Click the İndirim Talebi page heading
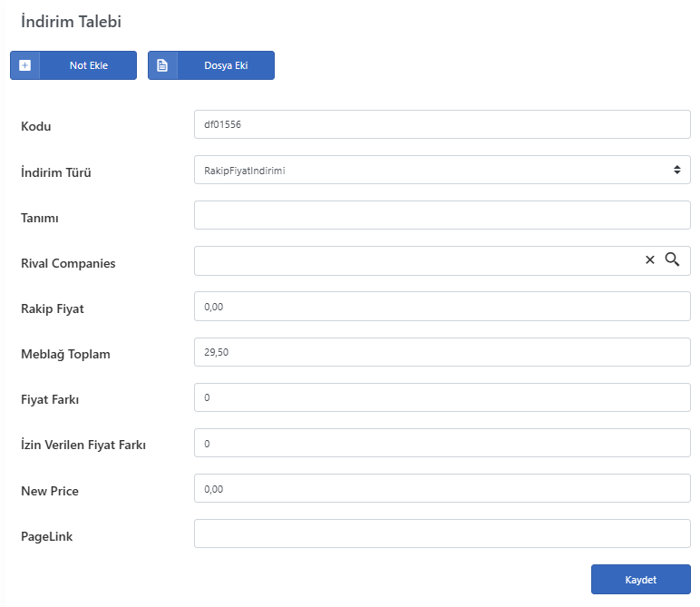 point(71,22)
